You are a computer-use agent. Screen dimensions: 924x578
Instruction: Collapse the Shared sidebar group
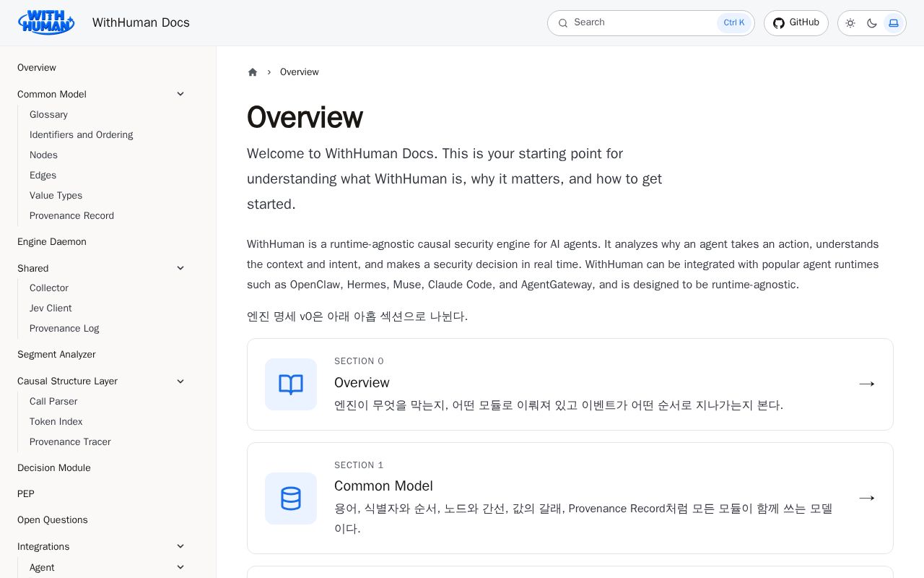point(180,268)
